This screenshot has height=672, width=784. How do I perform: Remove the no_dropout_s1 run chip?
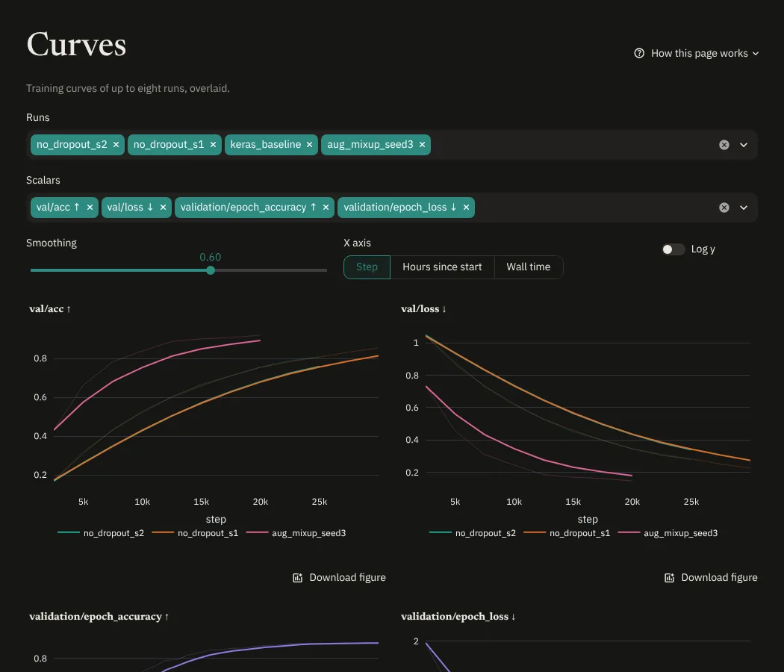point(213,145)
